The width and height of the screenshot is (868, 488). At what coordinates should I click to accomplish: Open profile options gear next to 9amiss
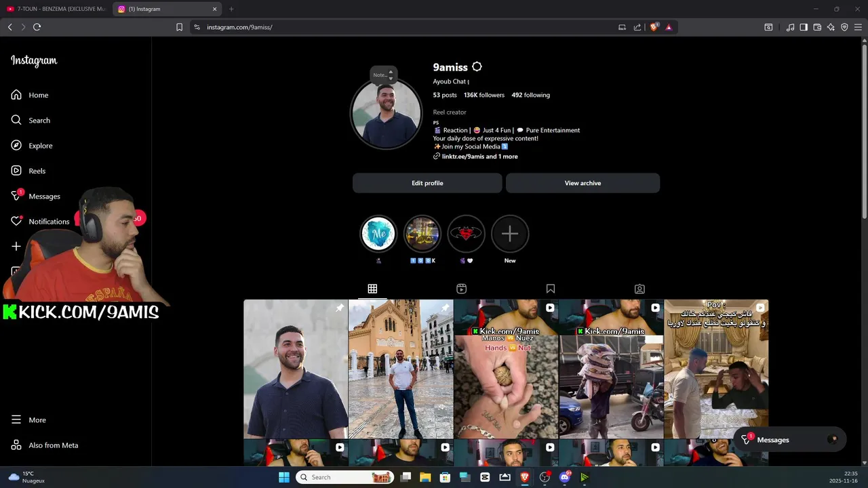click(x=477, y=66)
